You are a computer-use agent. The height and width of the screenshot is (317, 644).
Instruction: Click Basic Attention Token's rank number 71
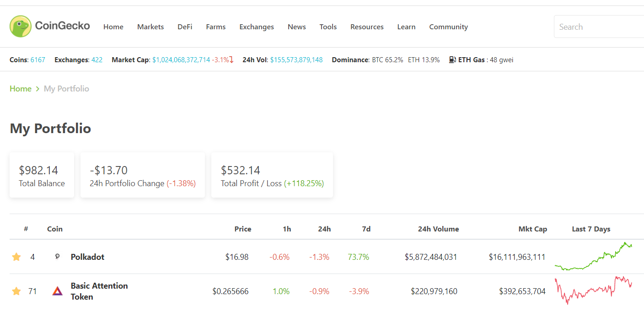click(32, 291)
